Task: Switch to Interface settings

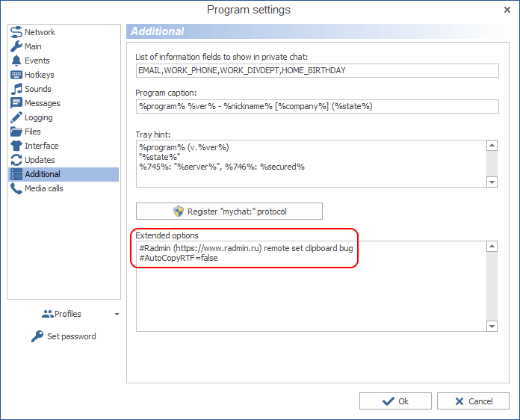Action: coord(41,146)
